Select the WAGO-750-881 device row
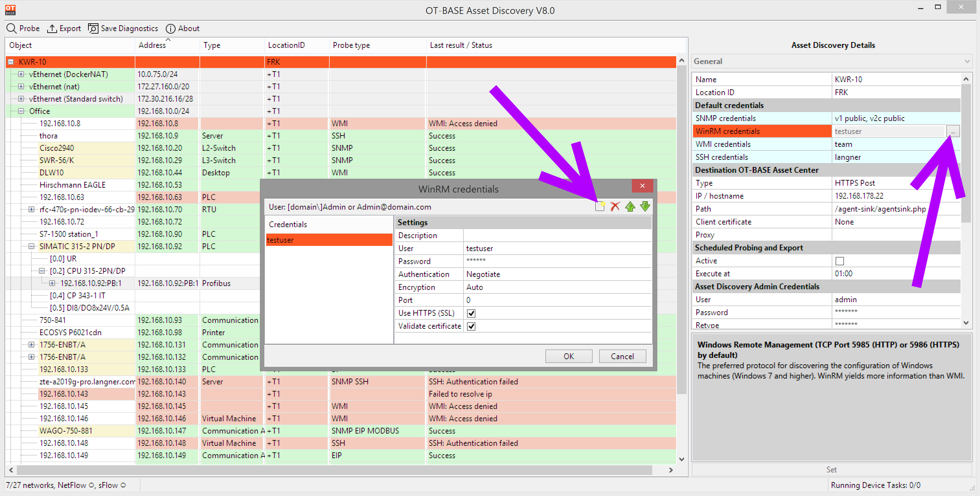 point(340,431)
